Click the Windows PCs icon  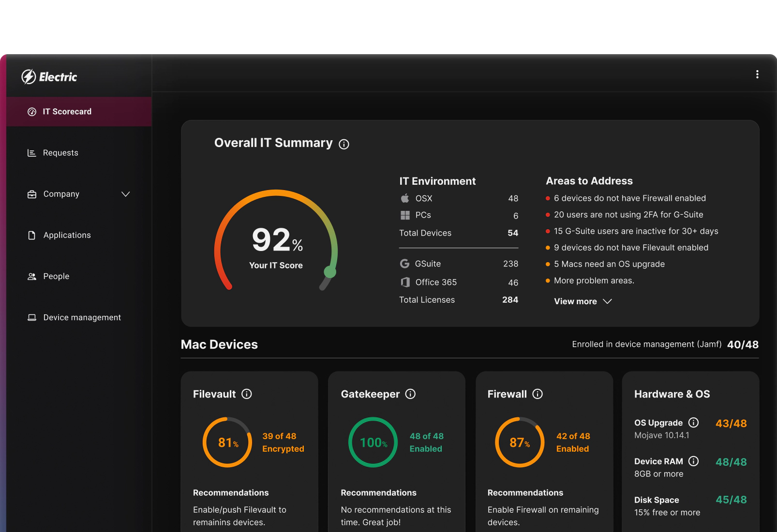pos(404,215)
